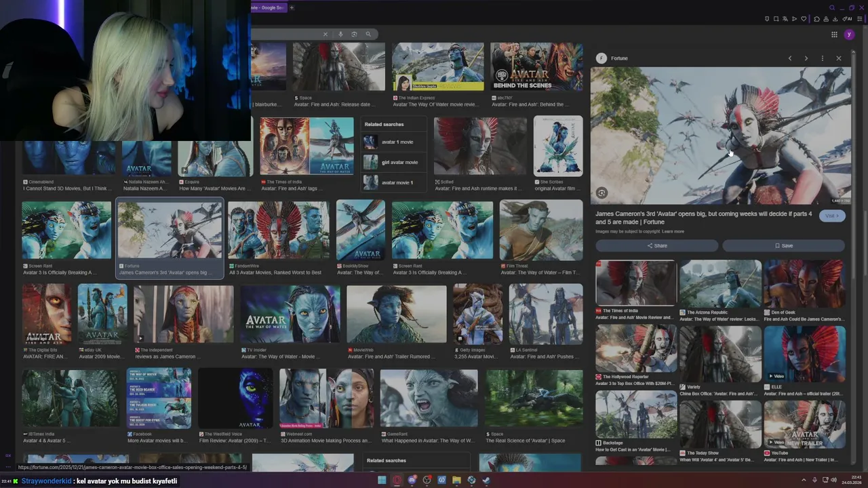Click browser title bar search icon
Screen dimensions: 868x488
pos(832,7)
